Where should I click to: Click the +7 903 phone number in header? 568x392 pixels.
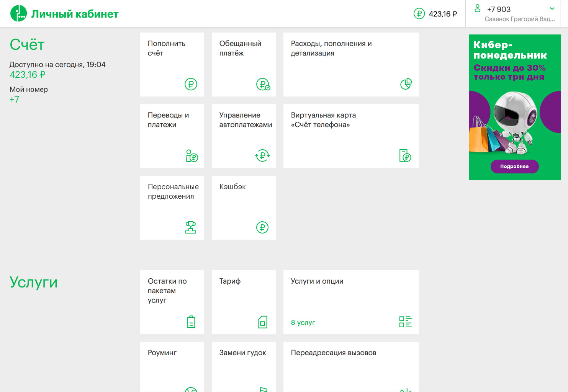(x=499, y=10)
